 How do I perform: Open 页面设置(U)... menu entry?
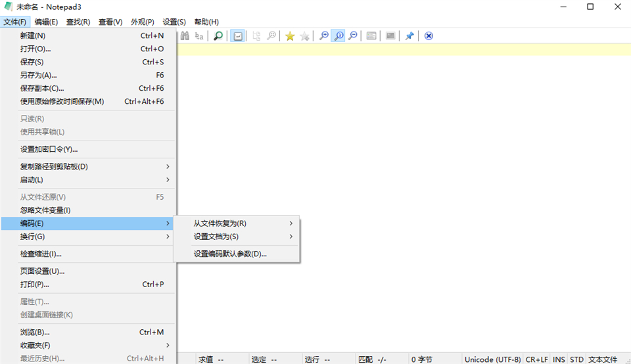(89, 271)
